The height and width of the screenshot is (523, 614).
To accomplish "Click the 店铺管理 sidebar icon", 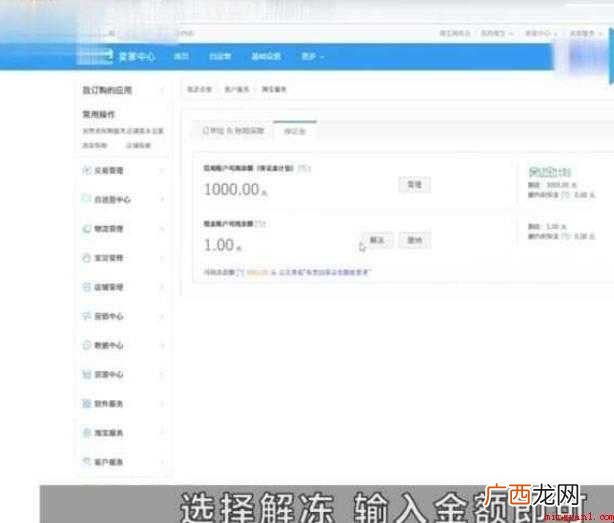I will click(86, 287).
